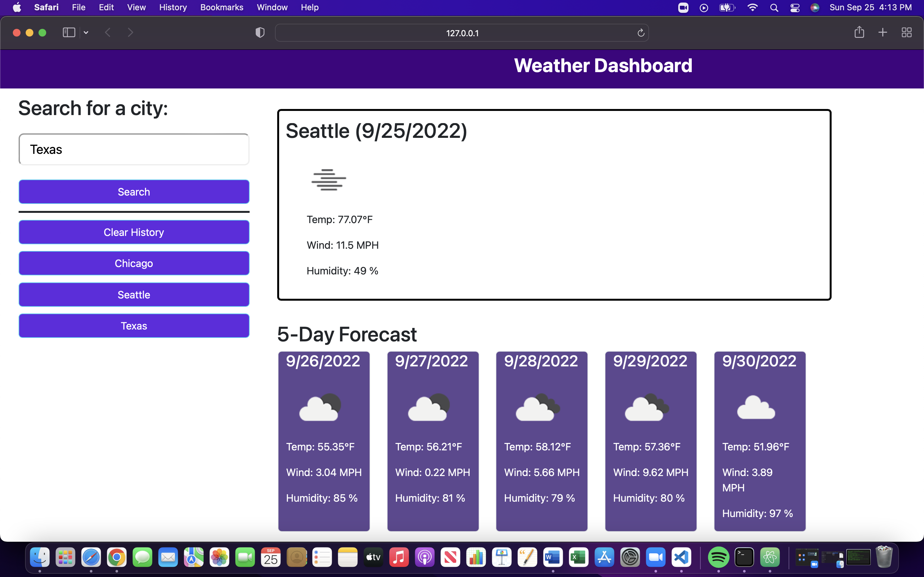Viewport: 924px width, 577px height.
Task: Open the Share sheet
Action: pyautogui.click(x=860, y=32)
